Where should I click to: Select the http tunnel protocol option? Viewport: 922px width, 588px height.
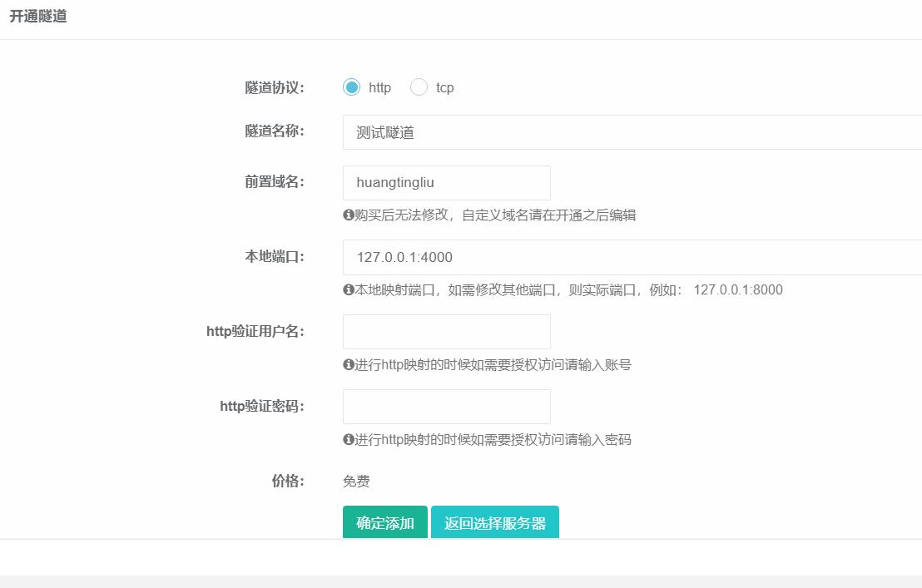[351, 86]
